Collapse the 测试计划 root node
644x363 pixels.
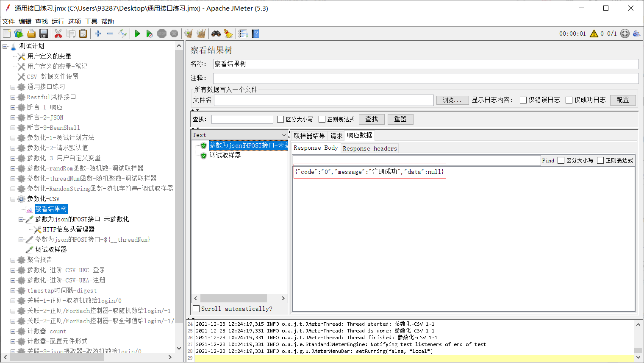[x=5, y=46]
